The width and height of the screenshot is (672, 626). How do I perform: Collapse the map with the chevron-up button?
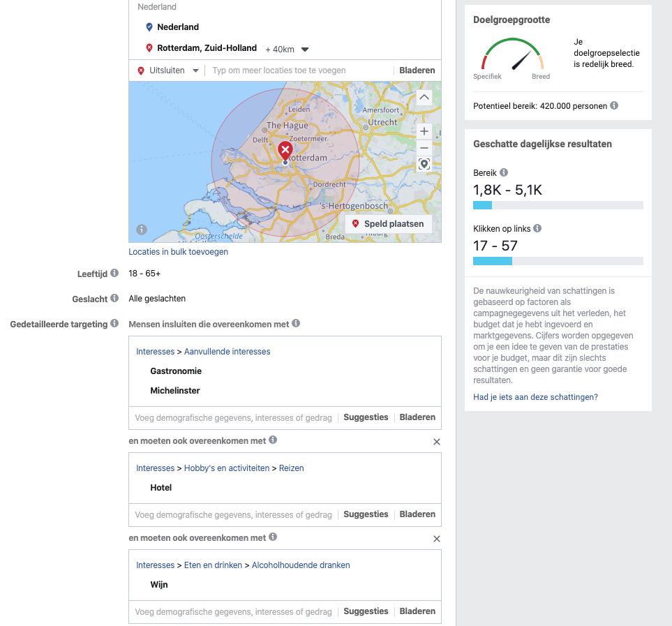(x=424, y=97)
